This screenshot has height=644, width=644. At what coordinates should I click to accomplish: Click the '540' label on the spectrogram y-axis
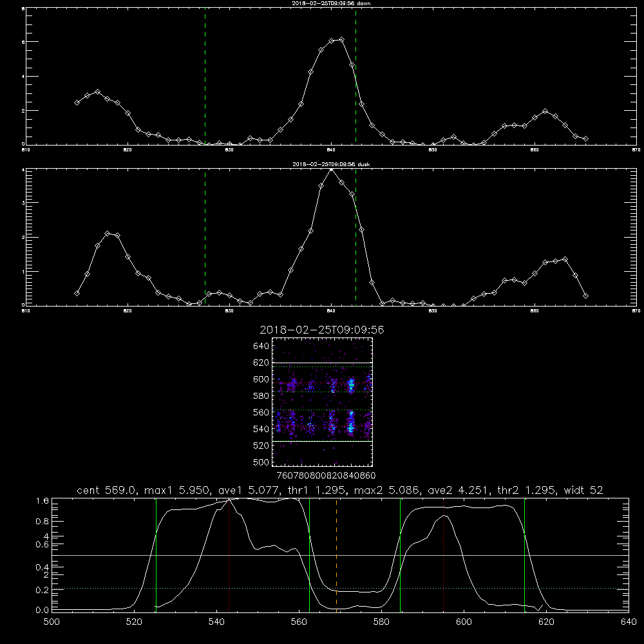pos(261,429)
